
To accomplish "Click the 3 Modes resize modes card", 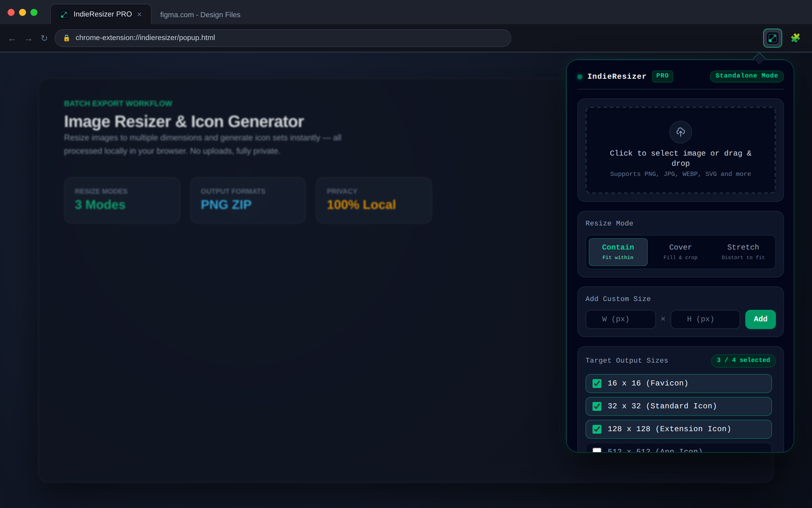I will (x=122, y=200).
